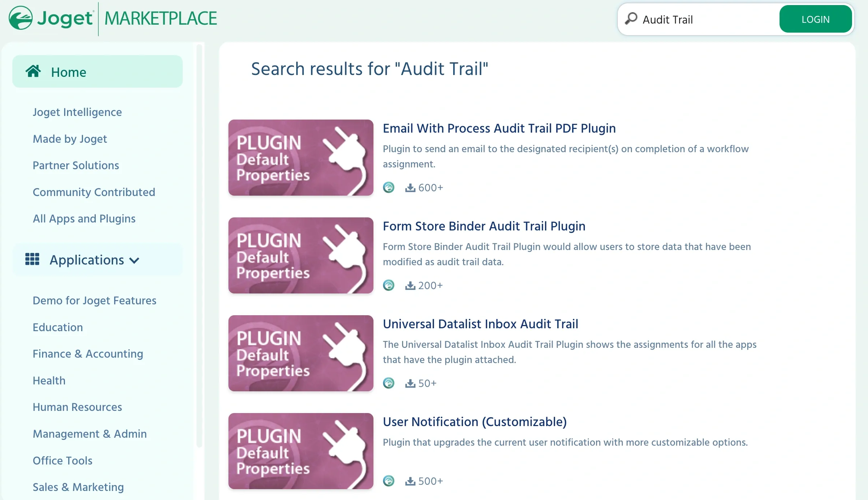This screenshot has width=868, height=500.
Task: Click thumbnail of Email With Process Audit Trail plugin
Action: [301, 158]
